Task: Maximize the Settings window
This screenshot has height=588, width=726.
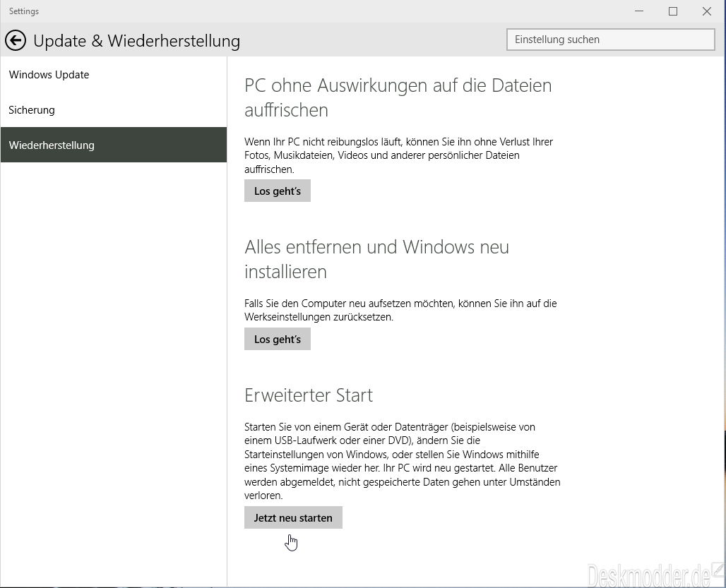Action: pos(673,11)
